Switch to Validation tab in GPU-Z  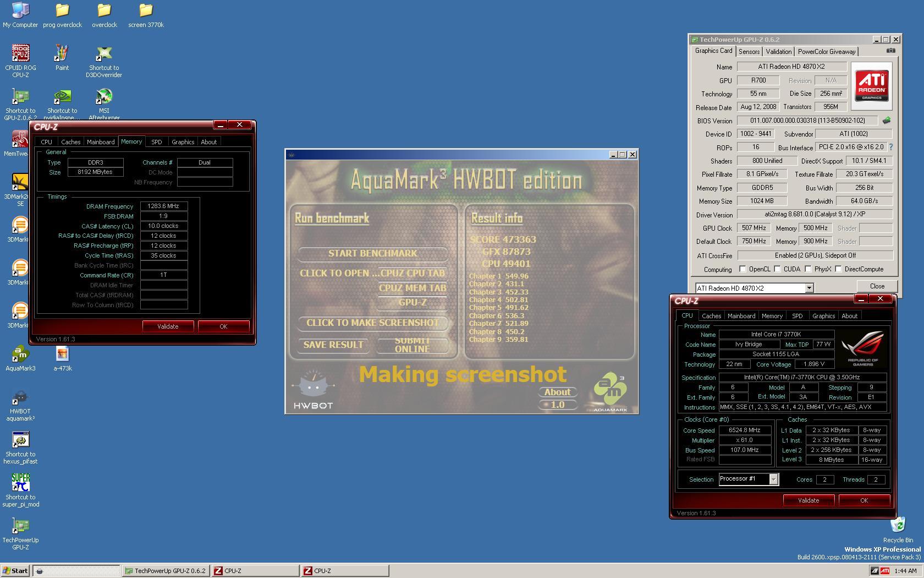coord(778,51)
